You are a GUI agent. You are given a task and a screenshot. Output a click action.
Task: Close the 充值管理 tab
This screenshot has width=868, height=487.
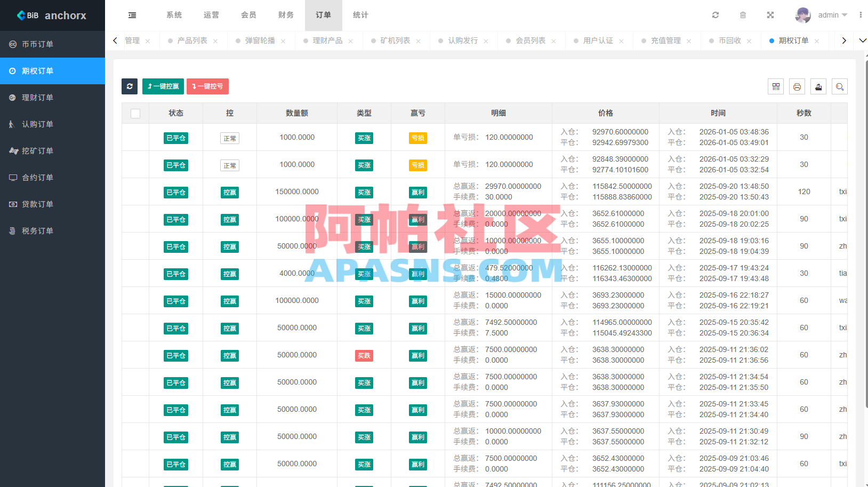coord(689,41)
